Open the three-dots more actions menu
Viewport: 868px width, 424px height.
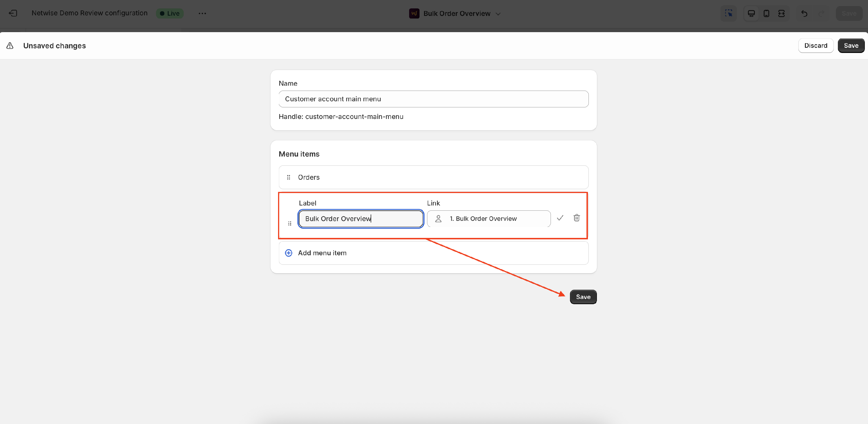tap(202, 14)
